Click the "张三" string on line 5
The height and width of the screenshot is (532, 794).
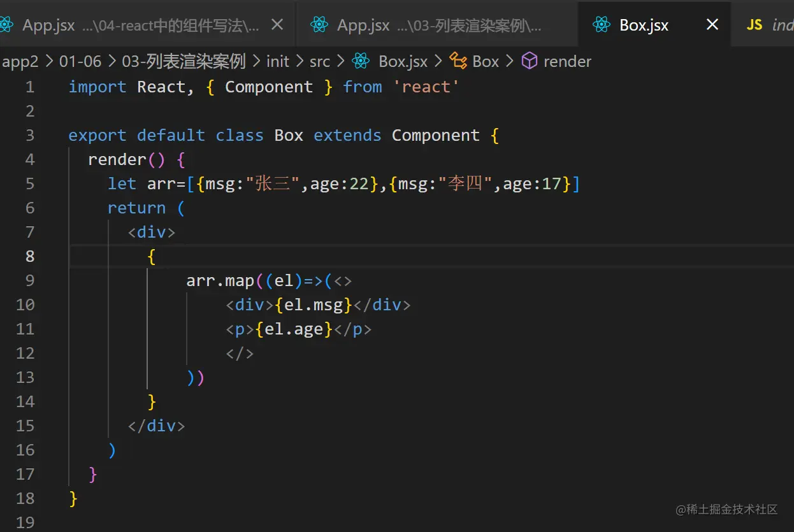(273, 183)
